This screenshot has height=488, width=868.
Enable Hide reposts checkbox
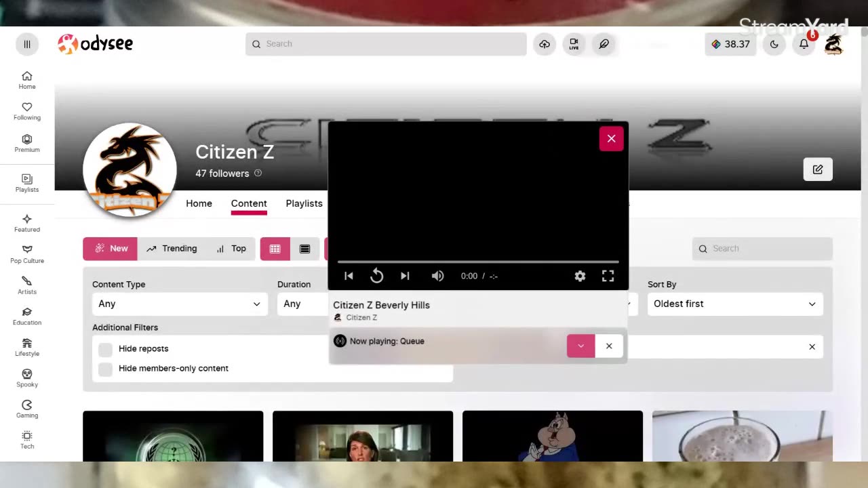(105, 349)
